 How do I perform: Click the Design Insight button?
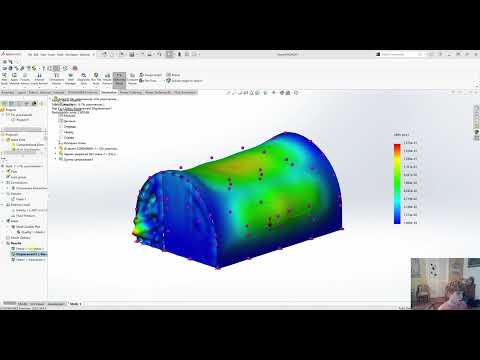pyautogui.click(x=151, y=75)
